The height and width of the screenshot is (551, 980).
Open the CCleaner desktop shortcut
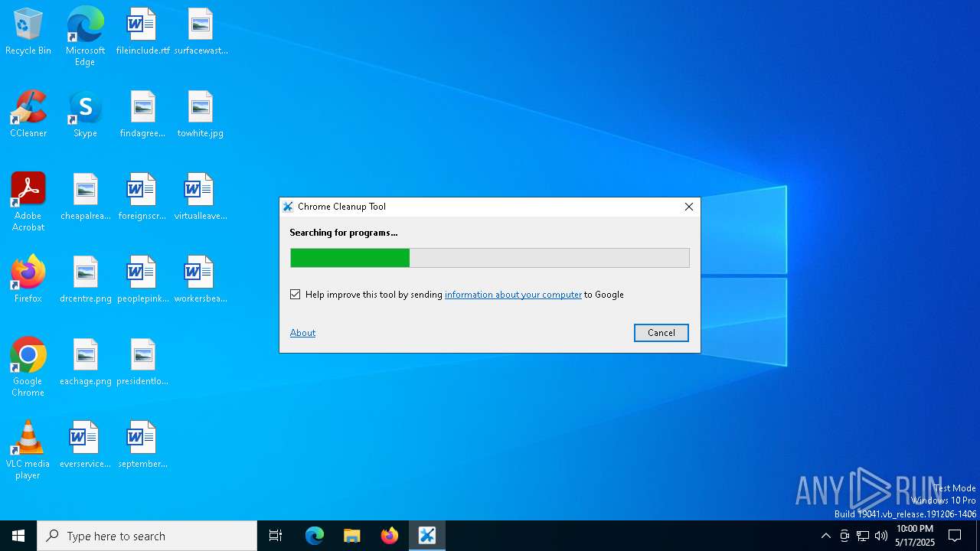tap(28, 114)
